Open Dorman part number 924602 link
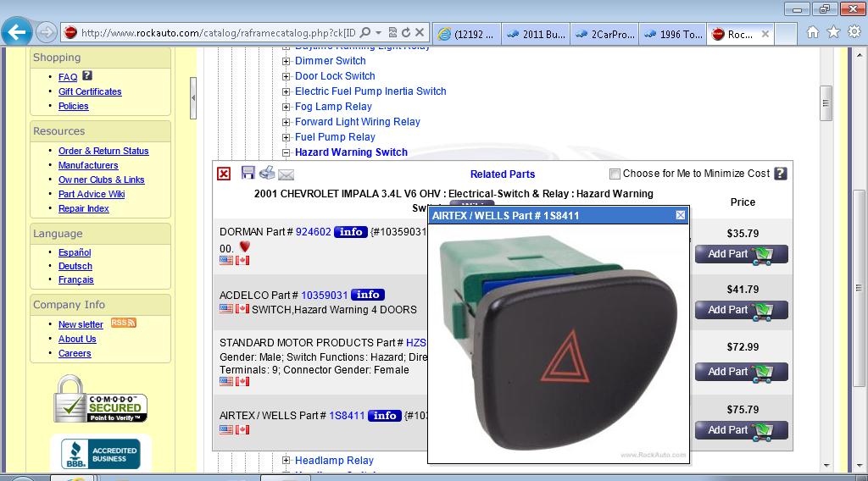This screenshot has width=868, height=481. point(314,232)
